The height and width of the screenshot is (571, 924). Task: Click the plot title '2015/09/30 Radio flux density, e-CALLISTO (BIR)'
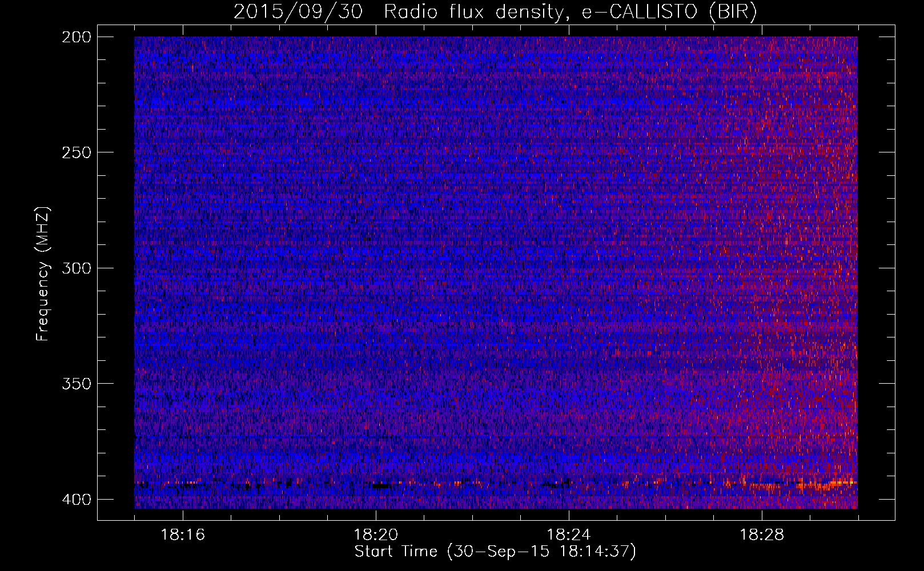pos(495,12)
